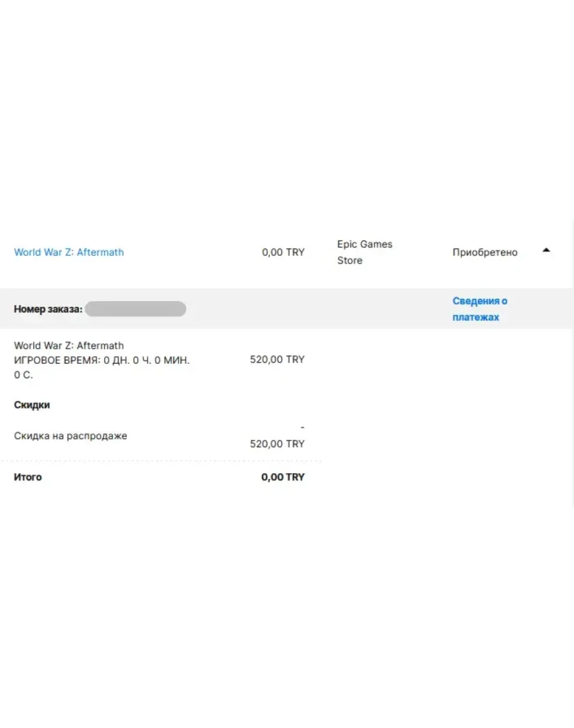574x728 pixels.
Task: Click the Итого total label
Action: pos(28,477)
